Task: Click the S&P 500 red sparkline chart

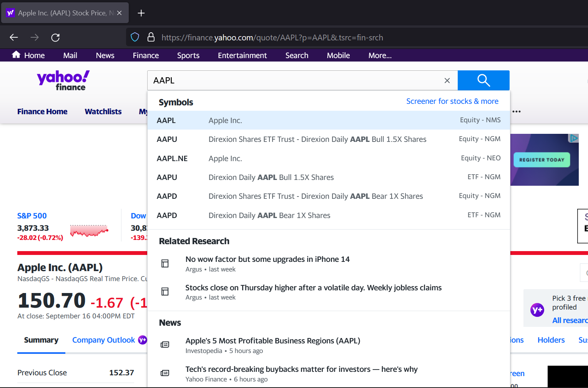Action: coord(89,230)
